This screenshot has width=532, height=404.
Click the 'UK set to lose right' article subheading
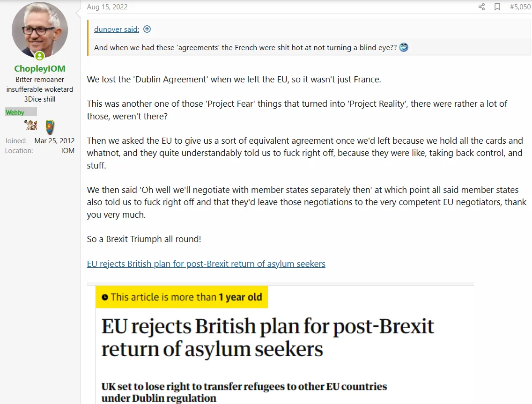(x=244, y=392)
